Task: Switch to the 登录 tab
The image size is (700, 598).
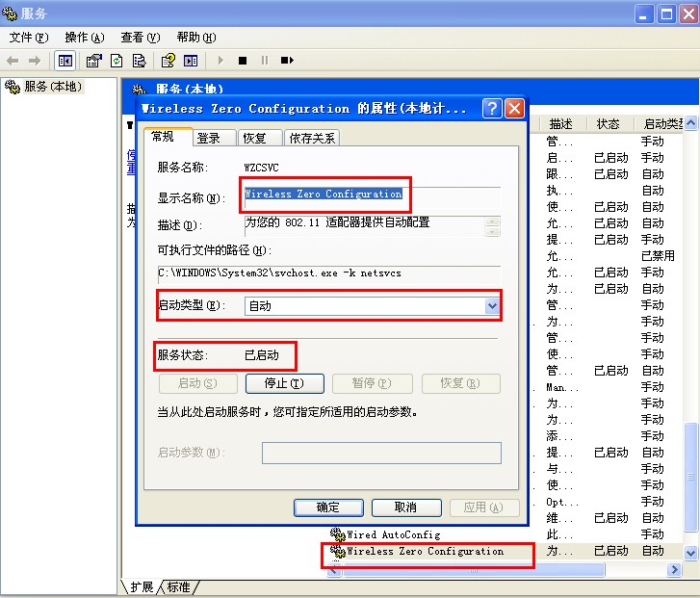Action: point(209,138)
